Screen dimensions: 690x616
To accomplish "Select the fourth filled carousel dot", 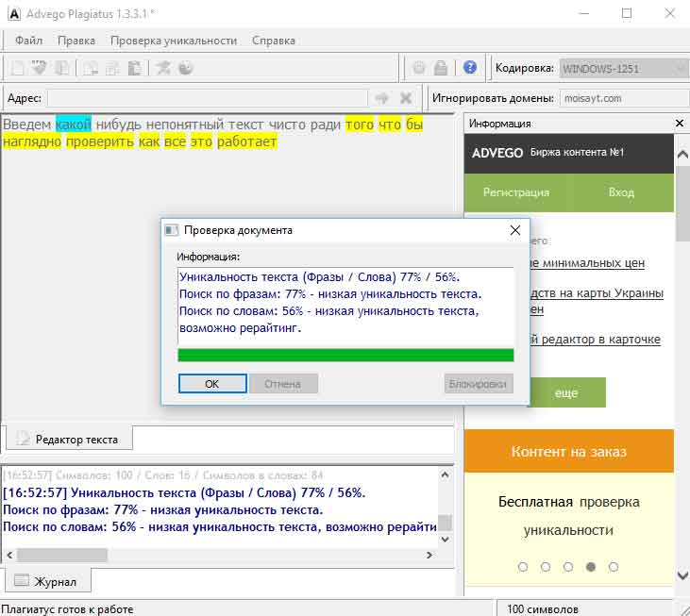I will point(591,567).
